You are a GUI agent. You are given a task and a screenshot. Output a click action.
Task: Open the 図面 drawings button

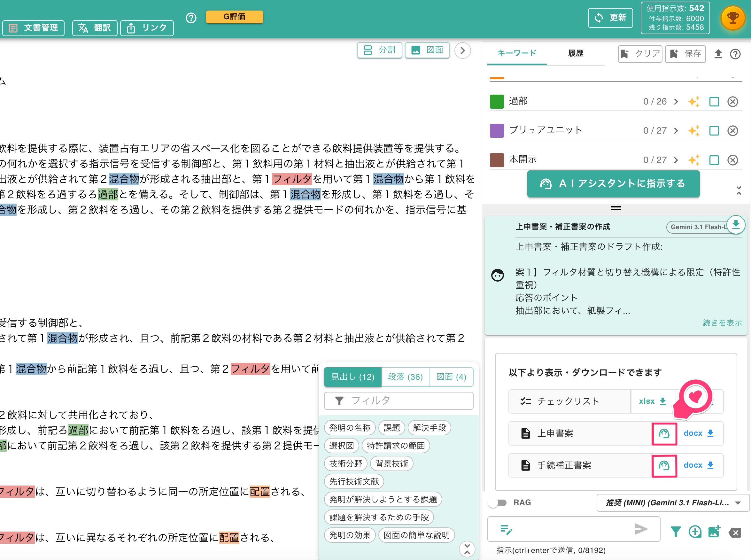[x=427, y=50]
